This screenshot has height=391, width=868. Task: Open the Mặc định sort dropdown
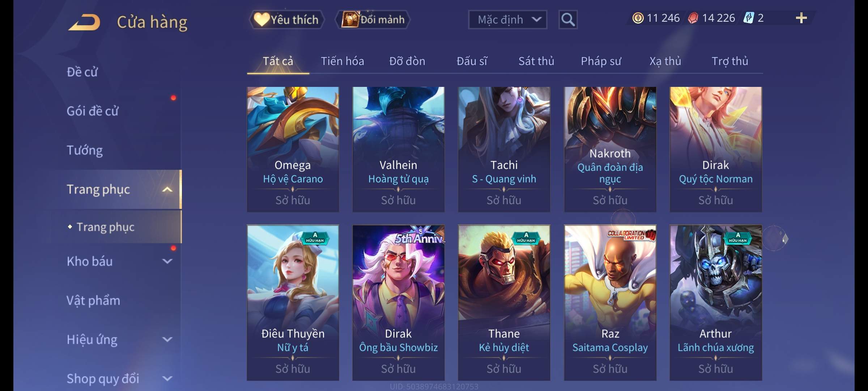coord(507,20)
